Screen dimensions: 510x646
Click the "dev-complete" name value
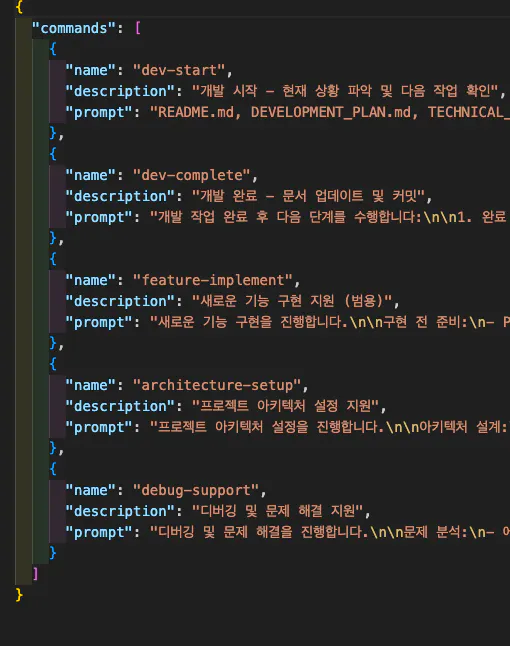click(x=192, y=176)
